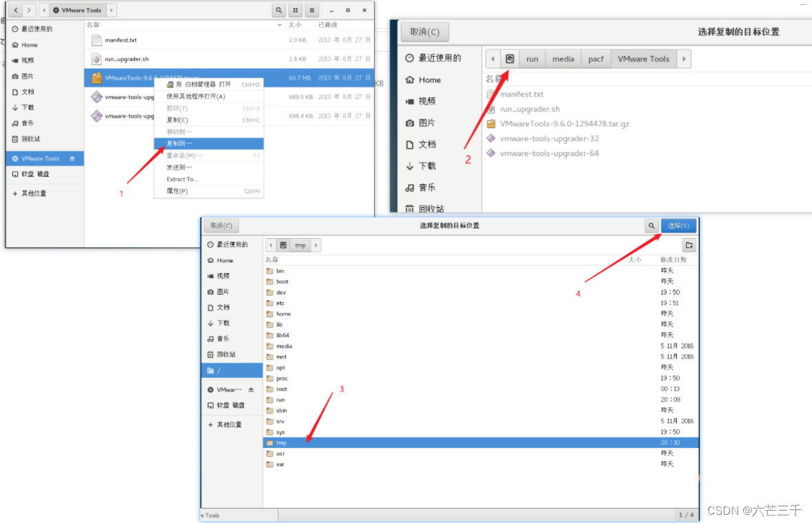812x523 pixels.
Task: Choose '发送到…' in context menu
Action: click(x=209, y=167)
